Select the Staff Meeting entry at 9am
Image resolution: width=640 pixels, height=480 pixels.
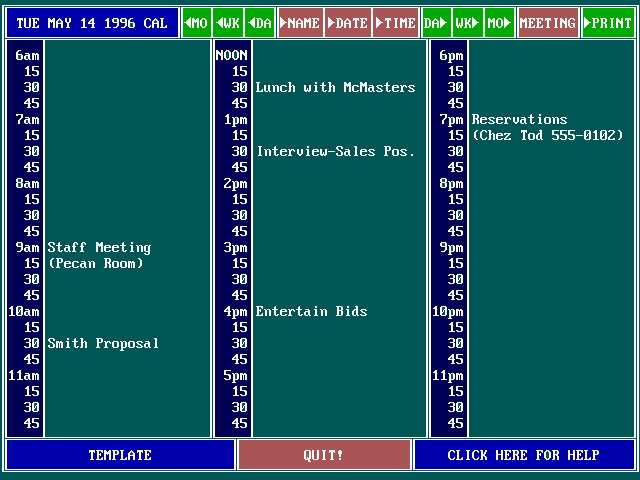pyautogui.click(x=99, y=248)
